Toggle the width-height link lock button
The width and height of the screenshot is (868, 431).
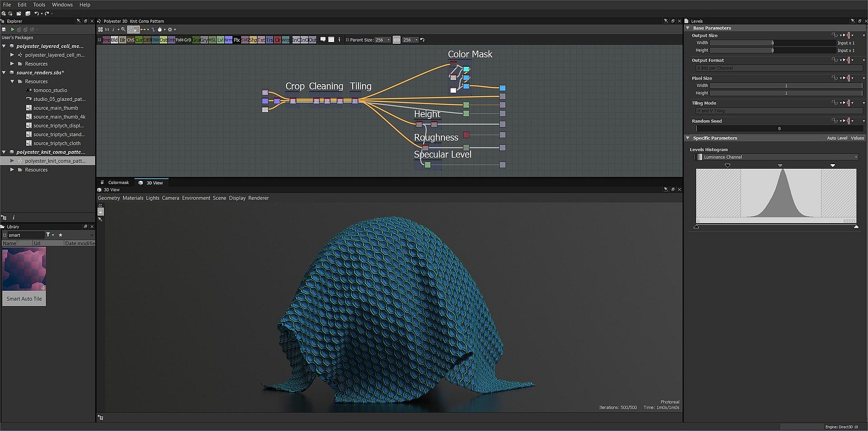tap(396, 40)
